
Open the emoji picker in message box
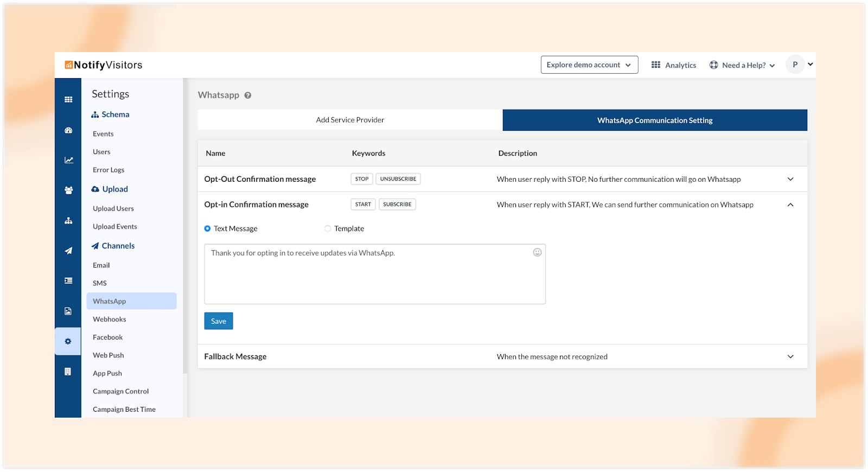[x=537, y=252]
